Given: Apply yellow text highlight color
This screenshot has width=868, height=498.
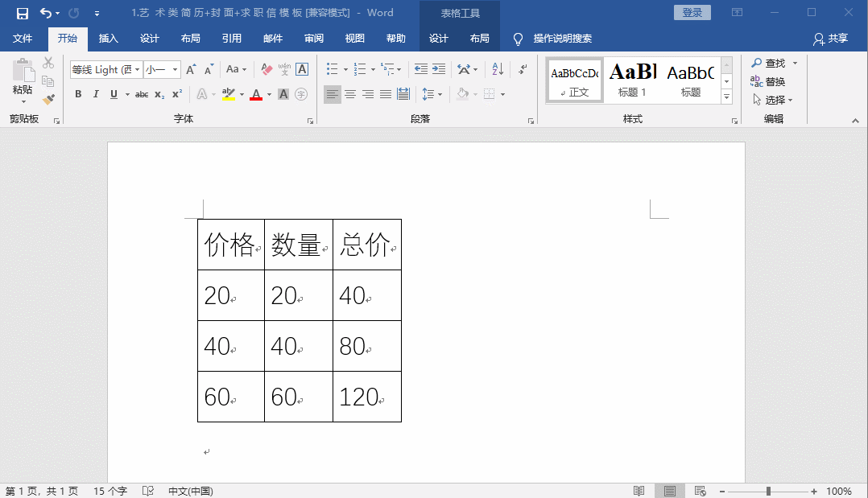Looking at the screenshot, I should click(229, 94).
